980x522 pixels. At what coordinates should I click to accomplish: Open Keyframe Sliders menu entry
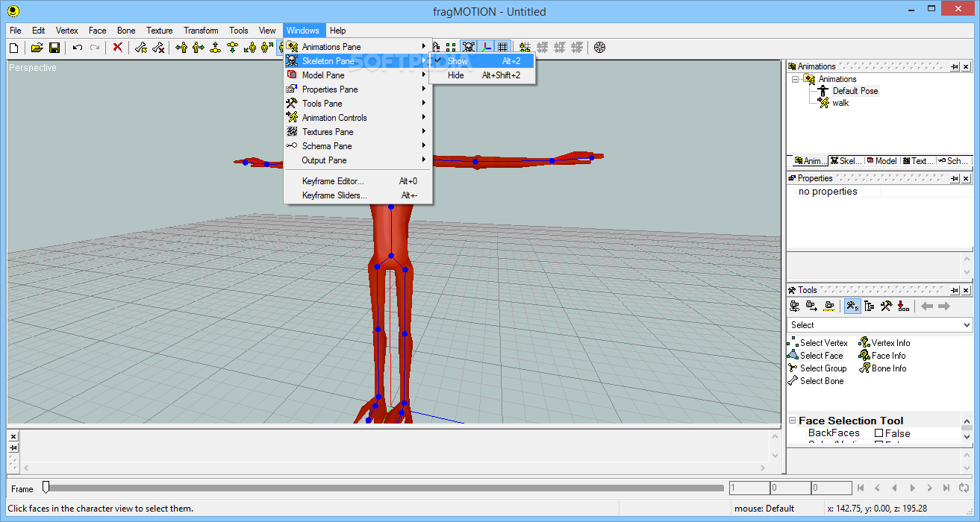click(358, 195)
